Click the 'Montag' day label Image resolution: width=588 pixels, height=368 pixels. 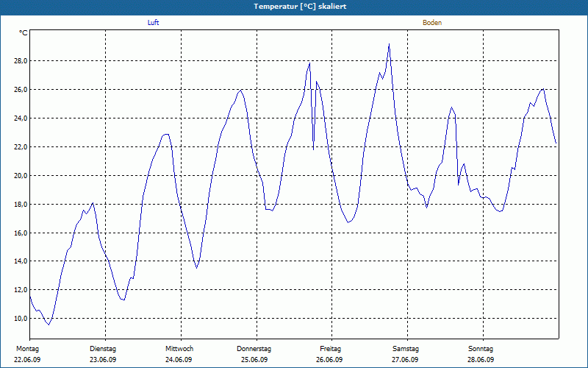(27, 349)
